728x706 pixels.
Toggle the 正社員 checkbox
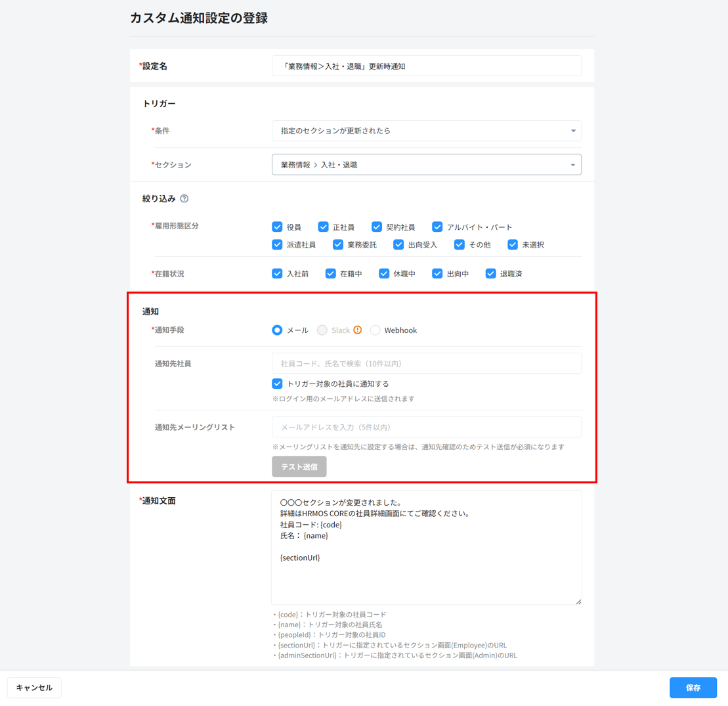click(324, 227)
